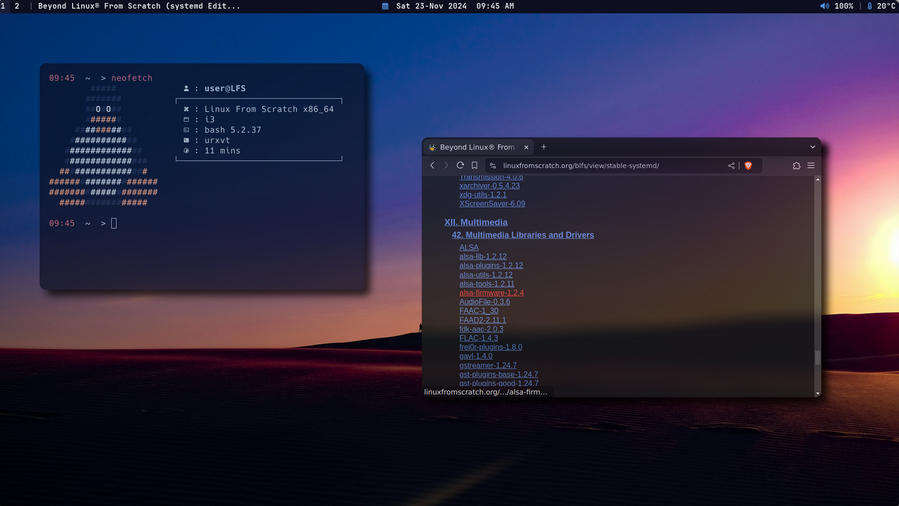
Task: Open the gstreamer-1.24.7 link
Action: click(487, 365)
